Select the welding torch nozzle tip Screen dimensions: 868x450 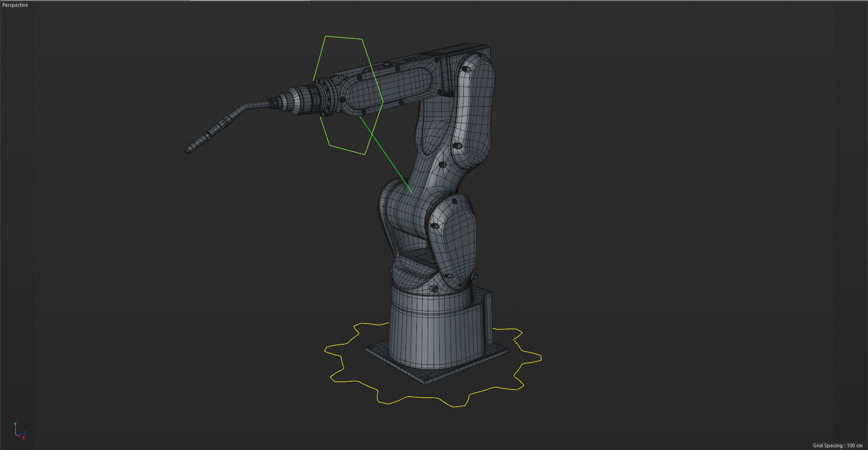[x=189, y=150]
